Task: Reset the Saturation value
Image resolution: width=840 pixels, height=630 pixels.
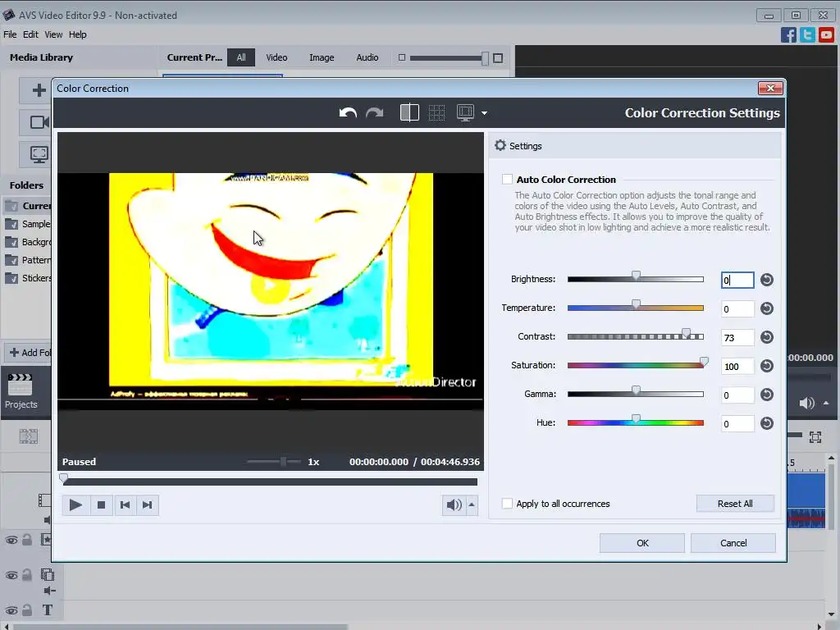Action: pos(767,366)
